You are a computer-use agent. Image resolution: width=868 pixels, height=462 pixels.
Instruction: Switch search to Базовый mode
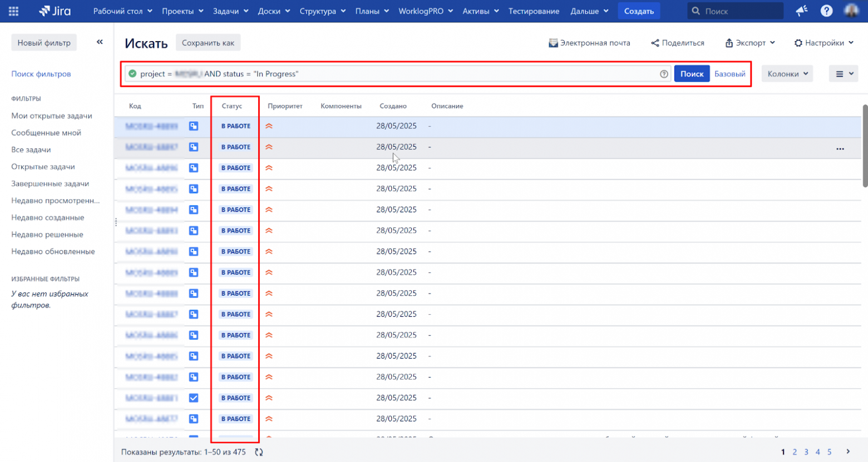tap(729, 73)
